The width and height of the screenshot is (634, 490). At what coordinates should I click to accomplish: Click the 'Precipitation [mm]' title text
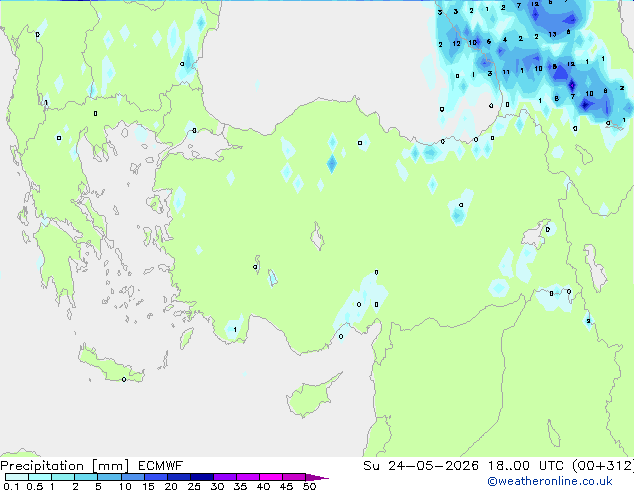coord(65,466)
